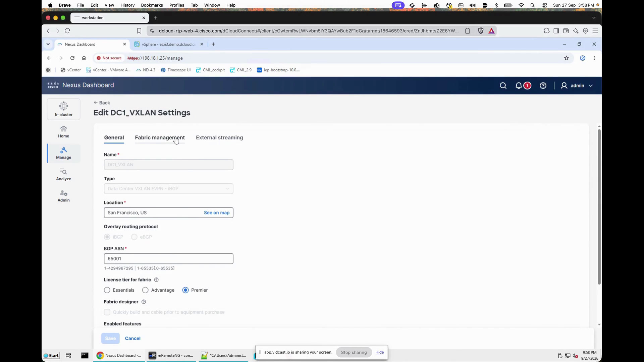The height and width of the screenshot is (362, 644).
Task: Open Analyze section in sidebar
Action: coord(63,175)
